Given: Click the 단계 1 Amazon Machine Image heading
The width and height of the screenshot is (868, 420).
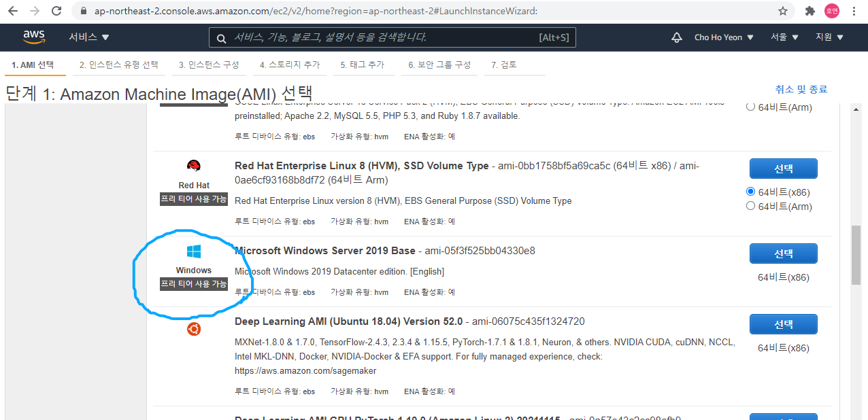Looking at the screenshot, I should coord(159,93).
